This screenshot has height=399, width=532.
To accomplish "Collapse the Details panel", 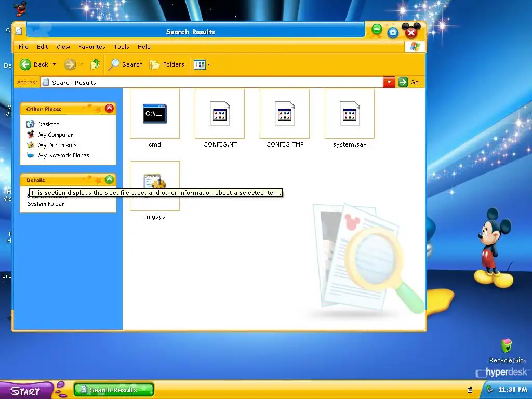I will pyautogui.click(x=109, y=179).
